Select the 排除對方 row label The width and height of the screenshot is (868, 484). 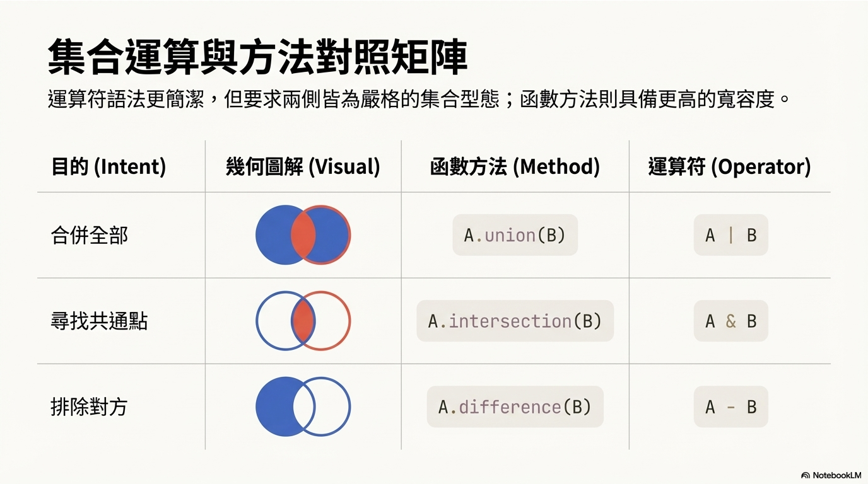(89, 407)
